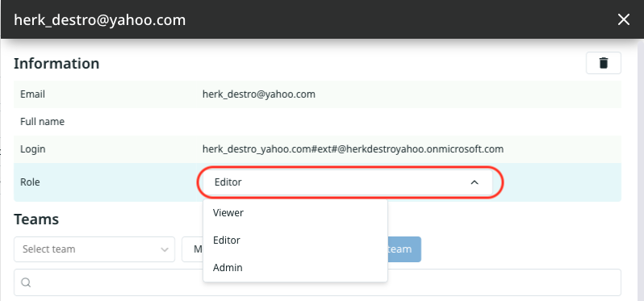Open the Select team dropdown
The image size is (644, 301).
pyautogui.click(x=94, y=249)
